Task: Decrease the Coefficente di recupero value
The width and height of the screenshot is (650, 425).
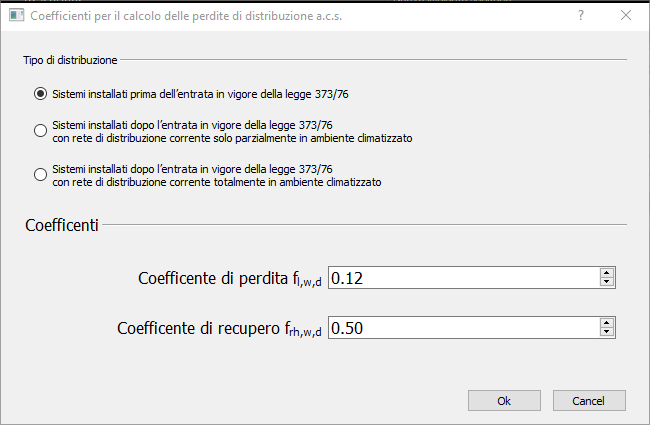Action: tap(606, 331)
